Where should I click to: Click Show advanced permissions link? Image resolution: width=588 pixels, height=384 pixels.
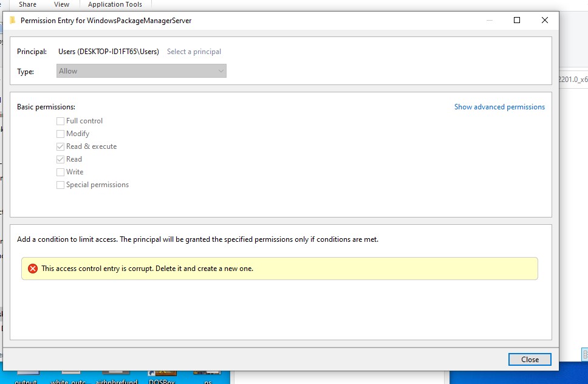[499, 107]
